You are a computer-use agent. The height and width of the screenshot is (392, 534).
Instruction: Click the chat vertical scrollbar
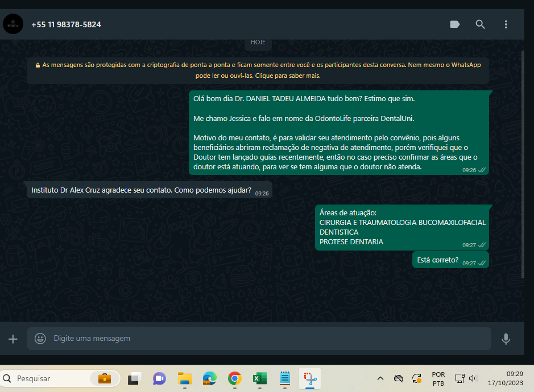pyautogui.click(x=523, y=164)
